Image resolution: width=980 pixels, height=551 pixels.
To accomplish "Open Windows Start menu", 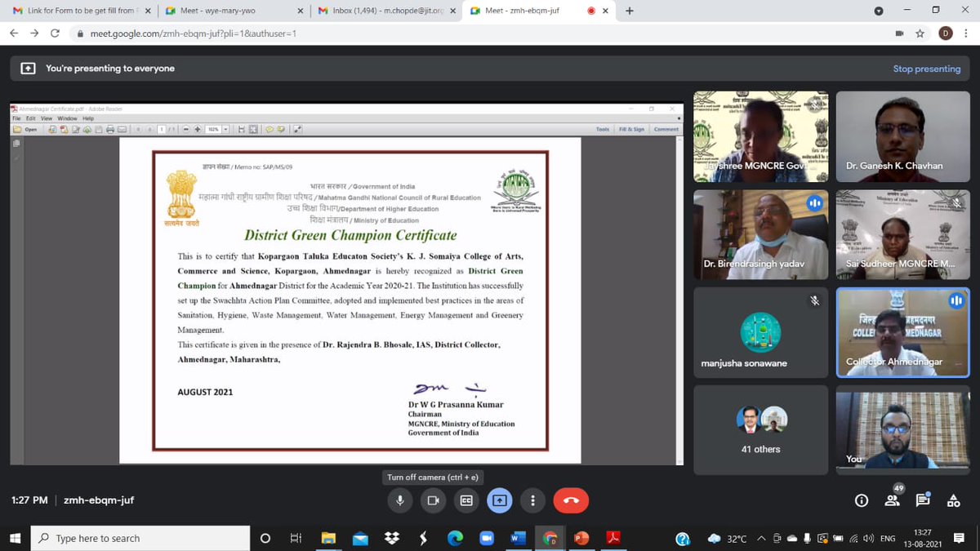I will [x=15, y=538].
